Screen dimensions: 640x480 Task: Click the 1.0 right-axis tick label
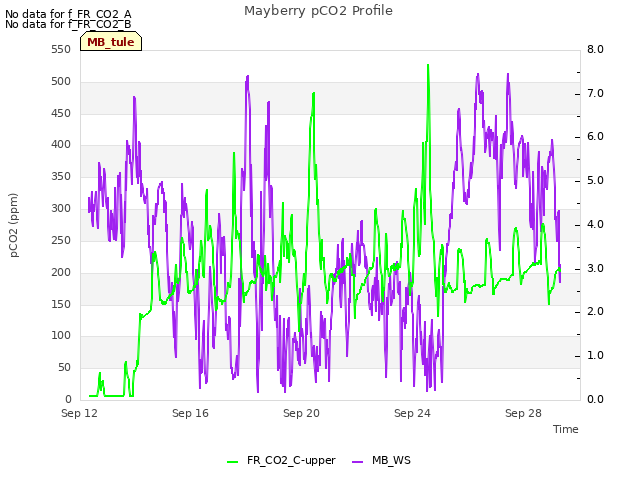point(595,356)
